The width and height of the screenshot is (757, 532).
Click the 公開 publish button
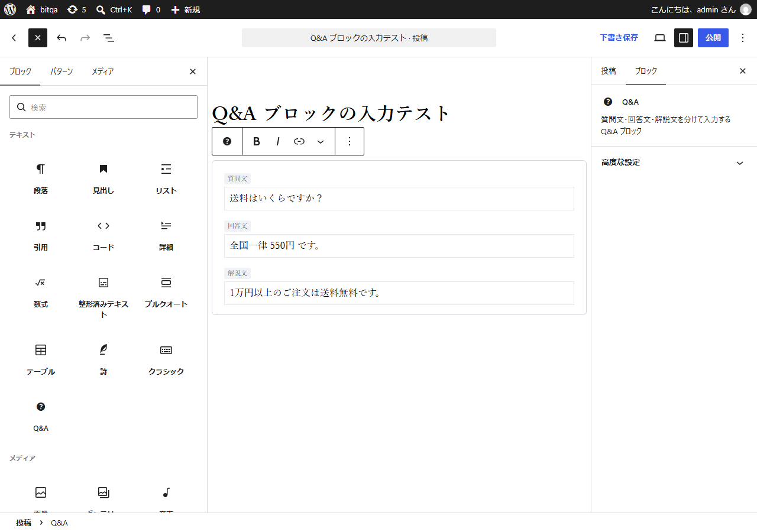click(713, 38)
